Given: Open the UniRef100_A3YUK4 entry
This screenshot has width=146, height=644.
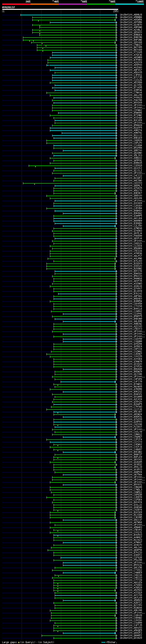Looking at the screenshot, I should click(x=131, y=359).
